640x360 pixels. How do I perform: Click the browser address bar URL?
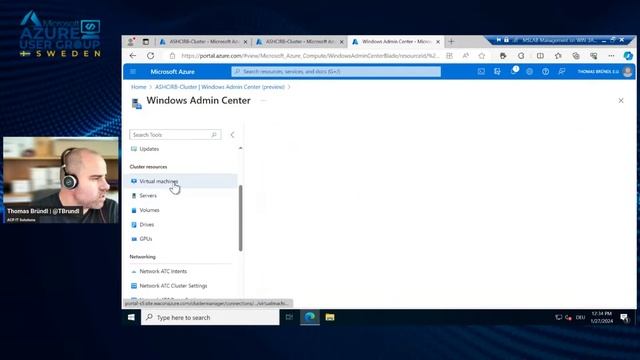[x=310, y=56]
